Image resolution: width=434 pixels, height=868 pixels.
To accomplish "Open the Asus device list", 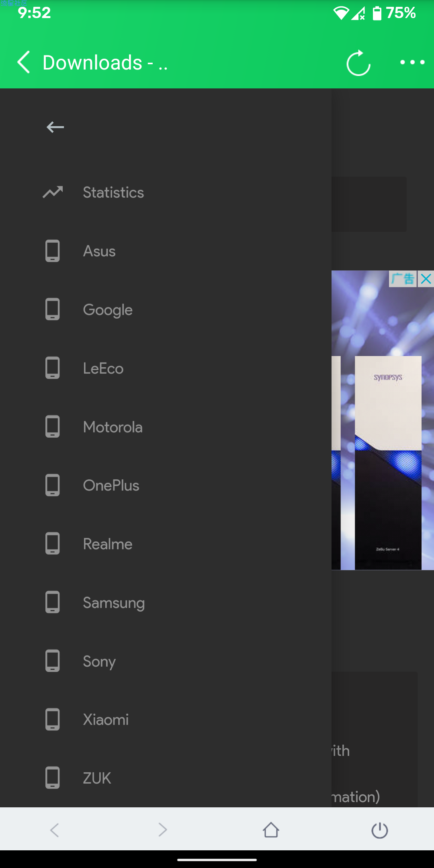I will (166, 251).
